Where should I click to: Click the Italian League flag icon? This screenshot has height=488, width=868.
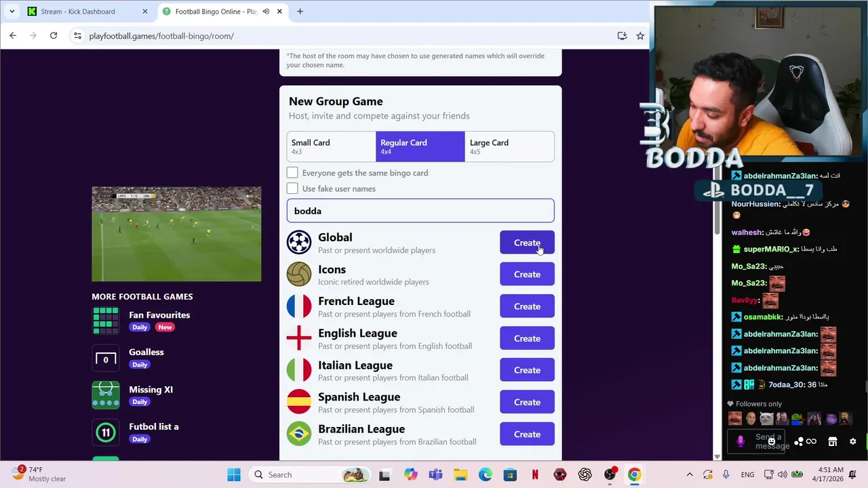299,370
